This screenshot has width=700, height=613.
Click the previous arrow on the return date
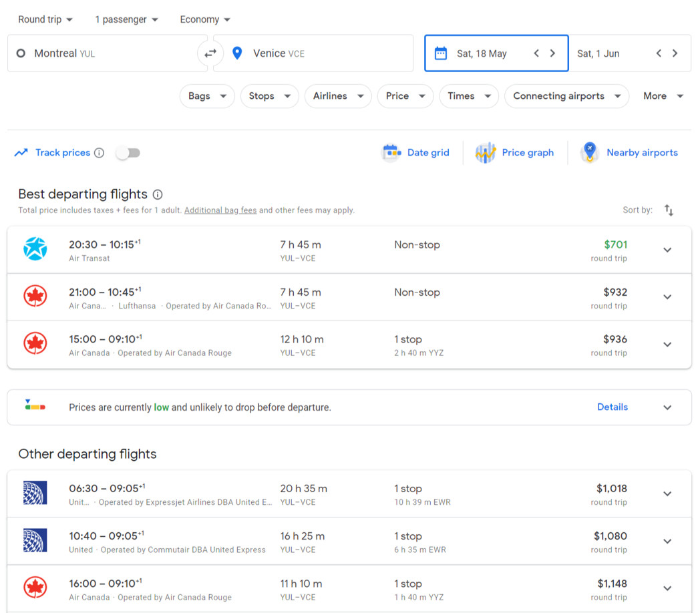click(x=659, y=53)
